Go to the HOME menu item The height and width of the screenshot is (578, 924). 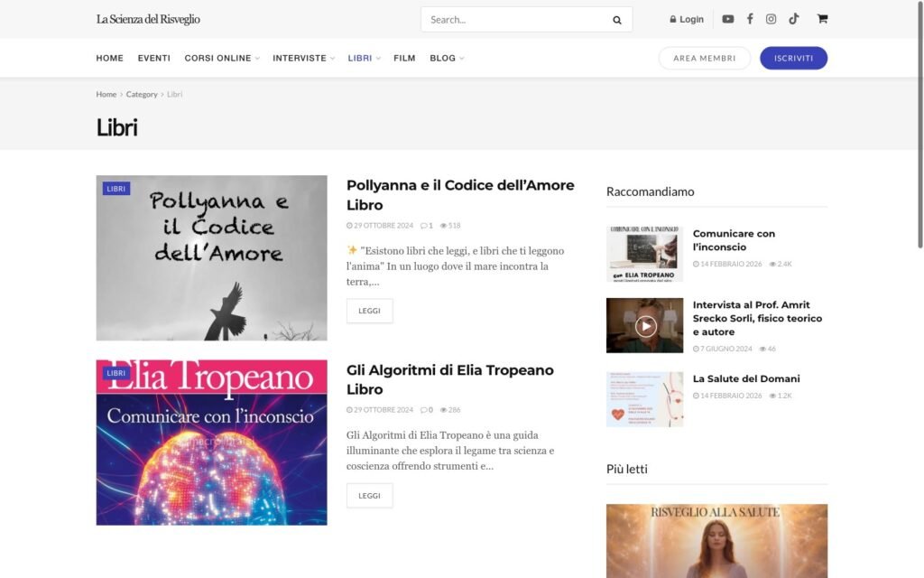[109, 58]
